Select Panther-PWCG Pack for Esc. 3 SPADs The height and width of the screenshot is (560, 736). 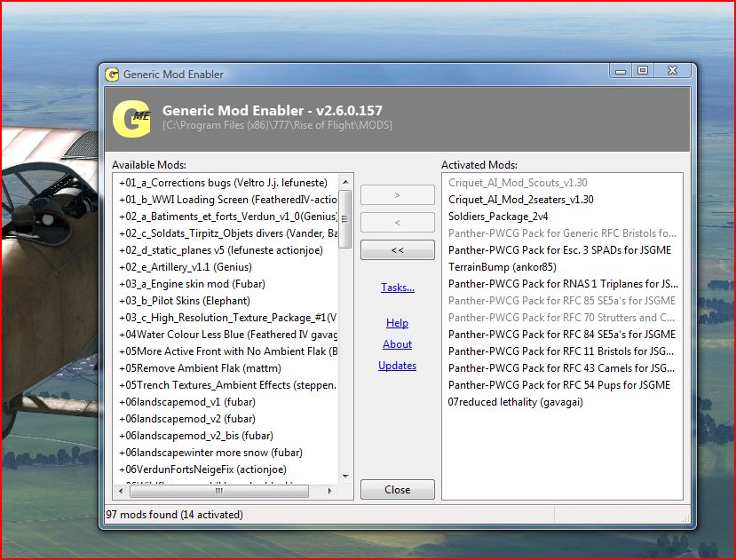coord(559,250)
